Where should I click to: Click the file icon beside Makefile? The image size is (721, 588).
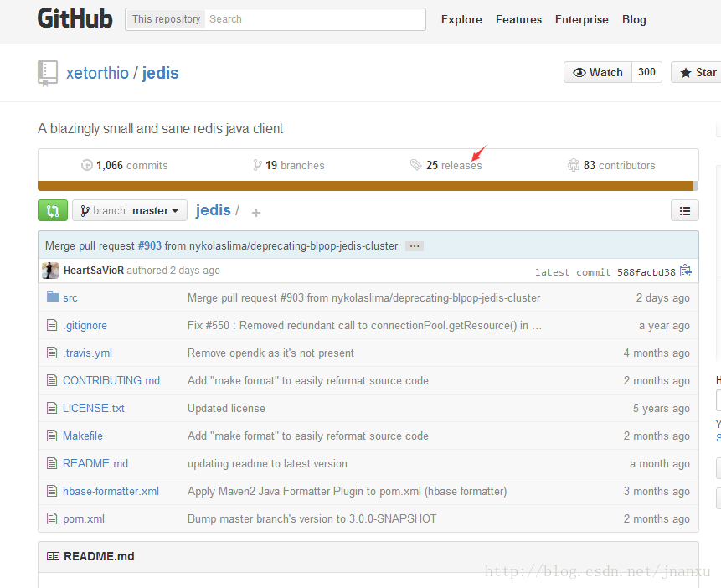pos(52,436)
